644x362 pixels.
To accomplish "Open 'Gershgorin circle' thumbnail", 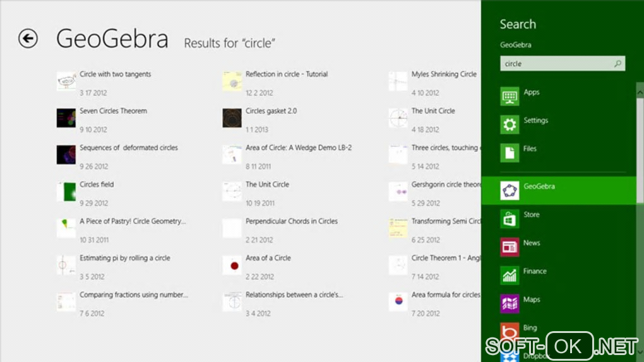I will click(398, 192).
